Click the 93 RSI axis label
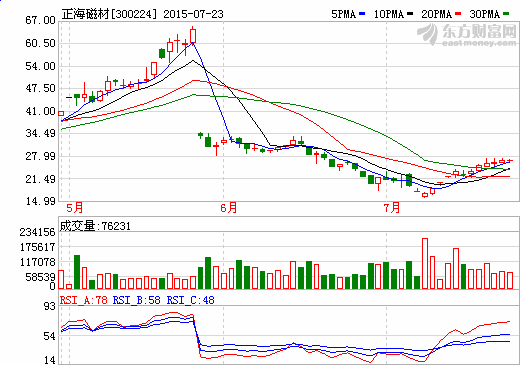The height and width of the screenshot is (365, 520). click(50, 306)
